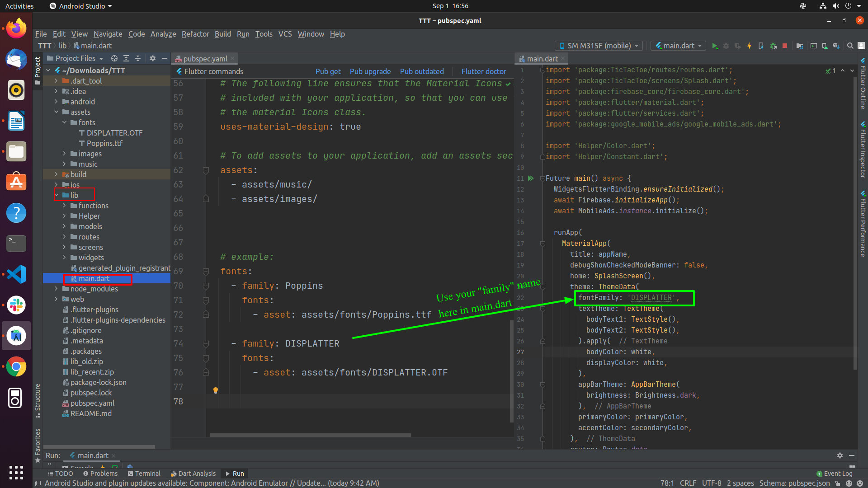Trigger Flutter hot reload lightning icon

[749, 46]
